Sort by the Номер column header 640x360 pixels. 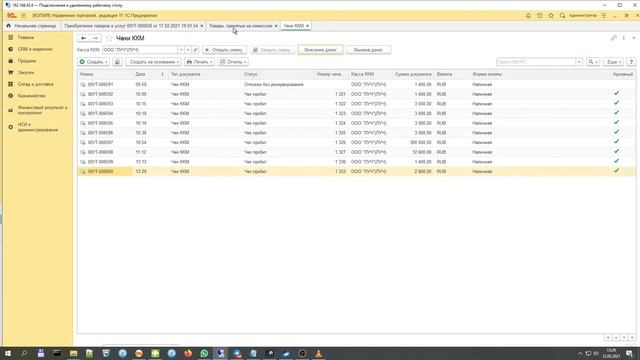(x=105, y=74)
